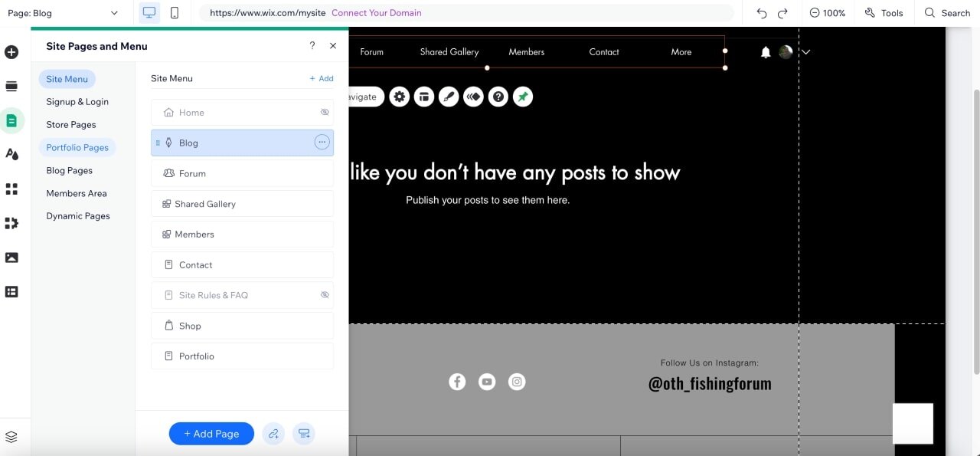Click the site URL address field

(465, 13)
